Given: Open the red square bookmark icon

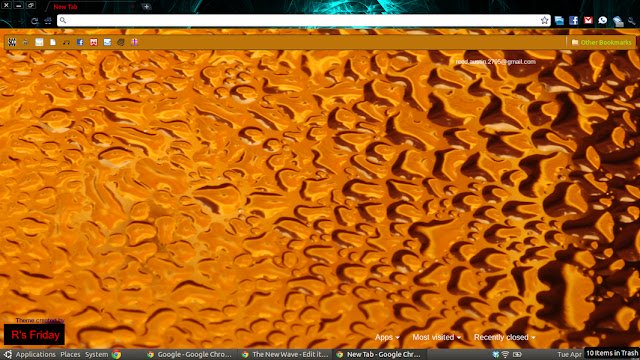Looking at the screenshot, I should coord(93,42).
